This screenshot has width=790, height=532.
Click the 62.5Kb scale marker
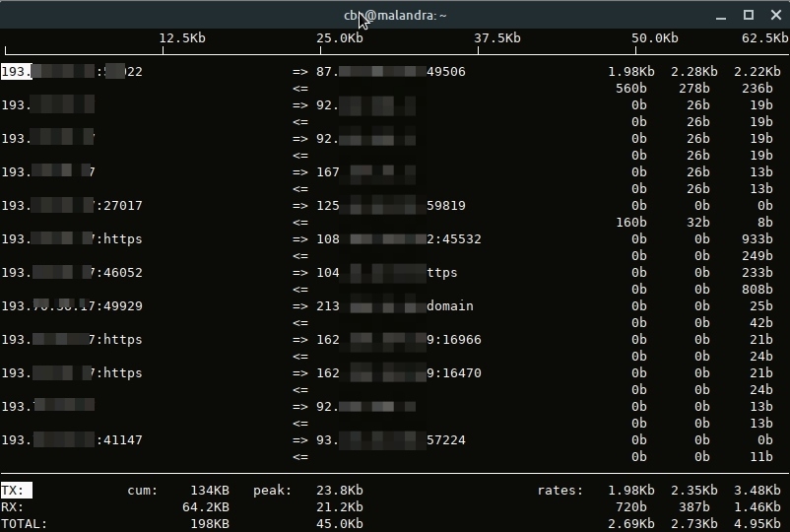[764, 38]
